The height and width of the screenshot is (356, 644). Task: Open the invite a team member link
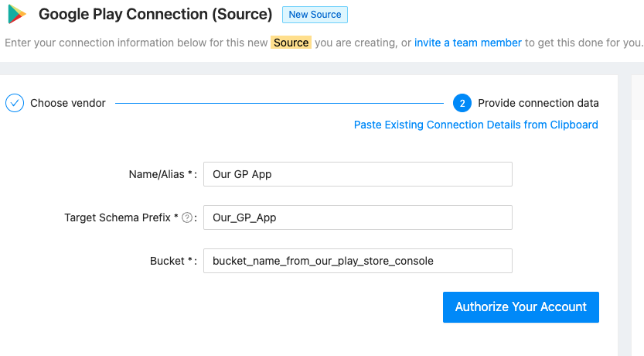(x=468, y=43)
